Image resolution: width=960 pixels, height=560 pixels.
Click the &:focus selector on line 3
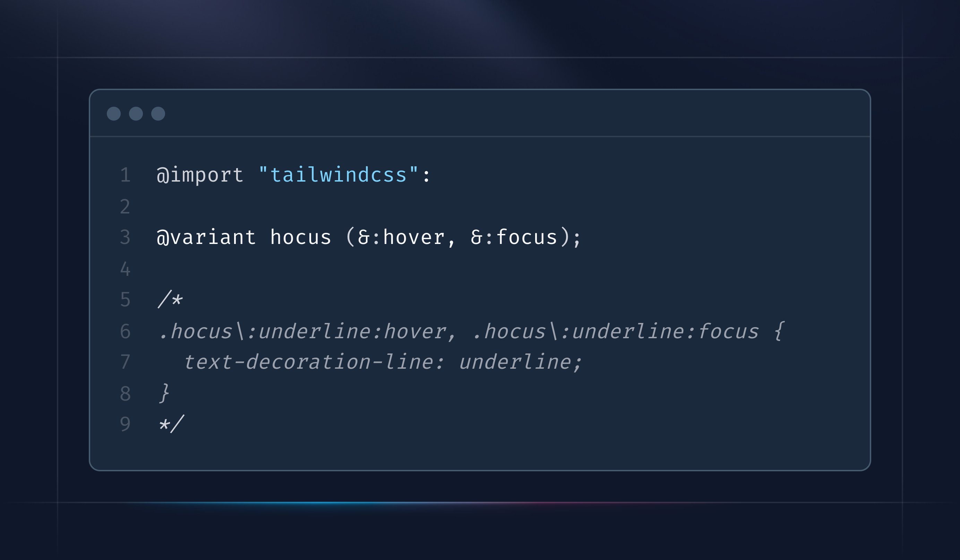(x=514, y=238)
